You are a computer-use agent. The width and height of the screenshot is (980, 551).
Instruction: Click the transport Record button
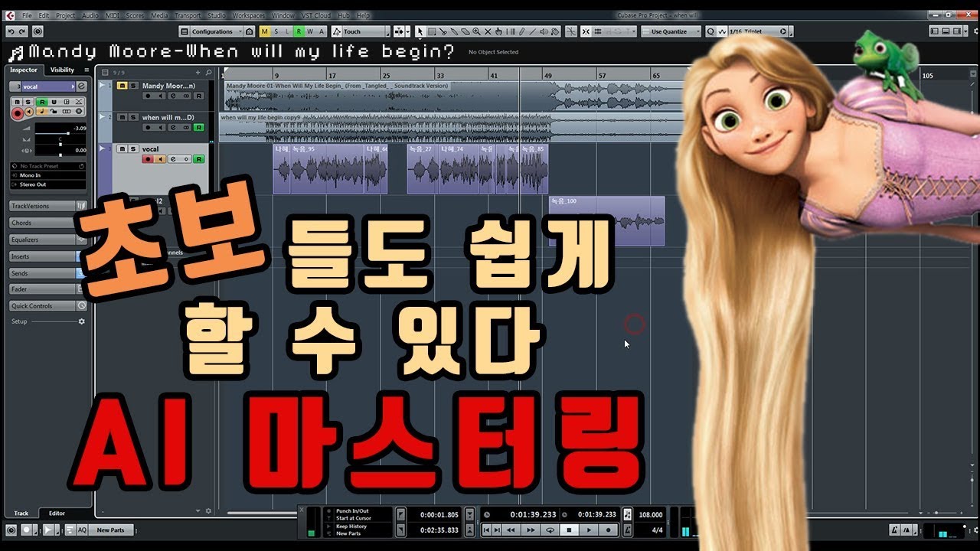pyautogui.click(x=609, y=530)
